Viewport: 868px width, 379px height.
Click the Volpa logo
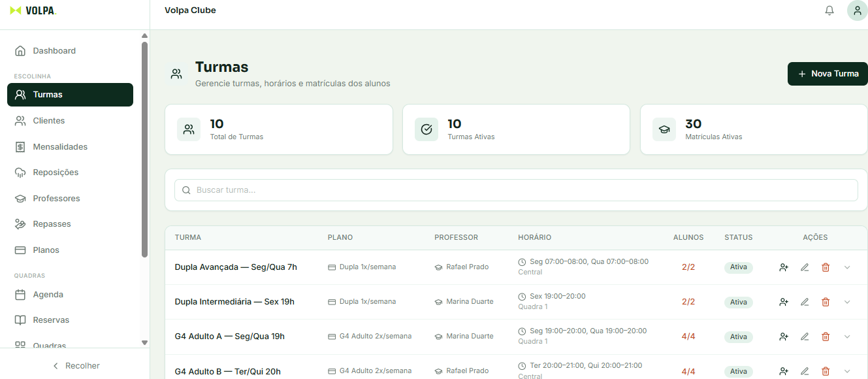33,10
